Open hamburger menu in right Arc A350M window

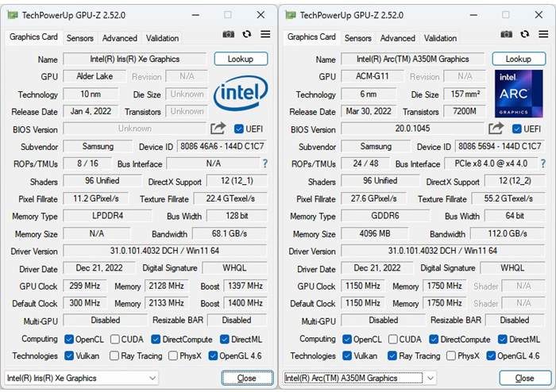(x=543, y=34)
